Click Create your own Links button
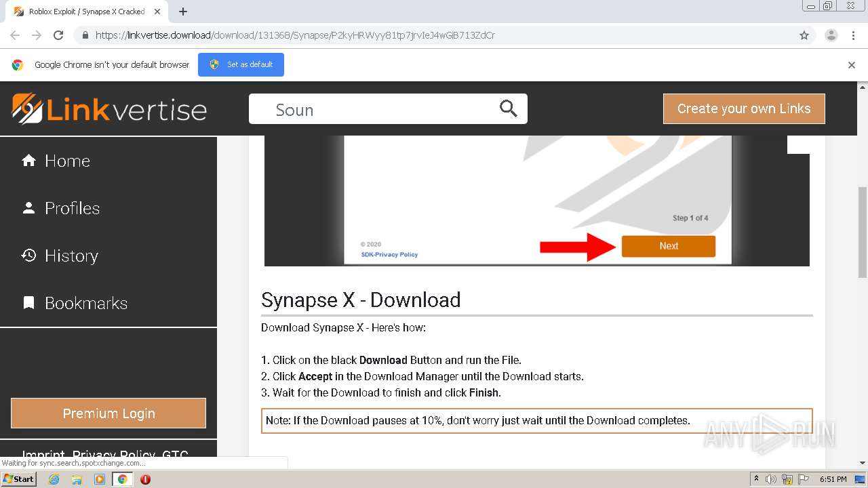Screen dimensions: 868x488 click(744, 108)
